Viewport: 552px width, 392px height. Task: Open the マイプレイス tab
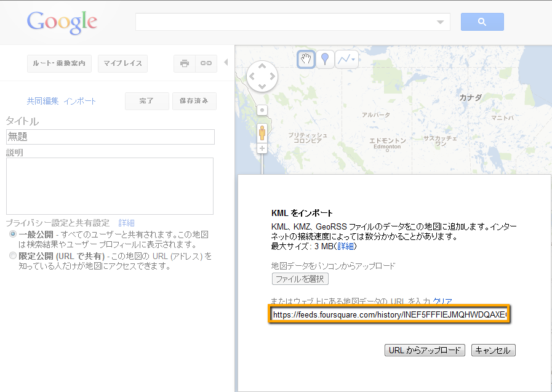coord(122,63)
